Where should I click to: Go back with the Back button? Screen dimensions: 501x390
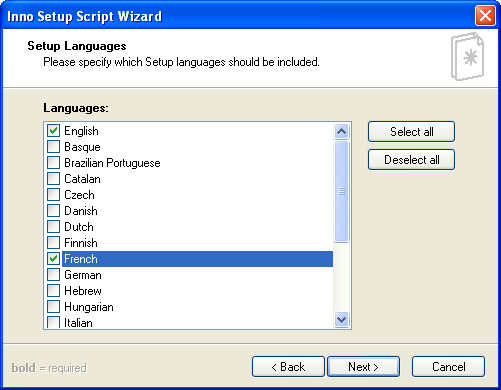pyautogui.click(x=288, y=367)
